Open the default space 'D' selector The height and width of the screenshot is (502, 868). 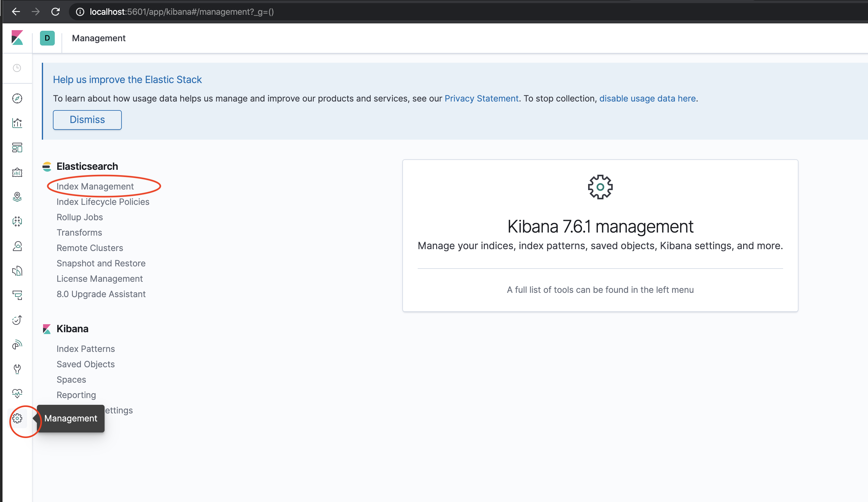click(x=47, y=38)
